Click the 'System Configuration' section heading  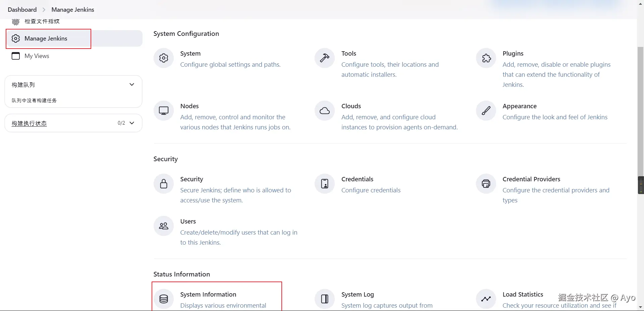(186, 34)
